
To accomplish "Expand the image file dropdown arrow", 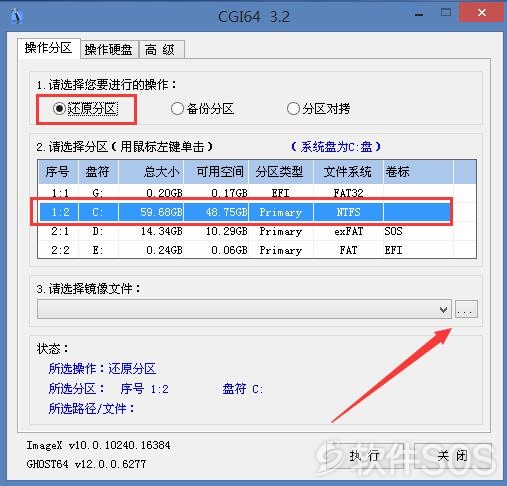I will tap(443, 310).
